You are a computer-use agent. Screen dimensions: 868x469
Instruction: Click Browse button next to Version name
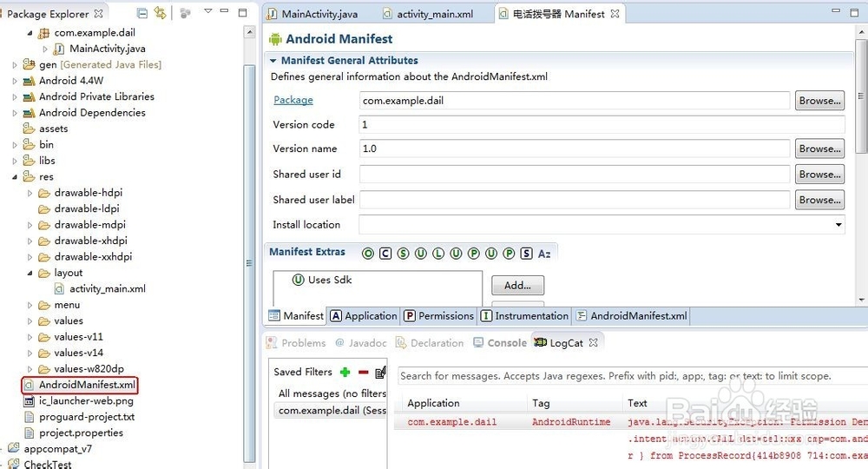(820, 149)
